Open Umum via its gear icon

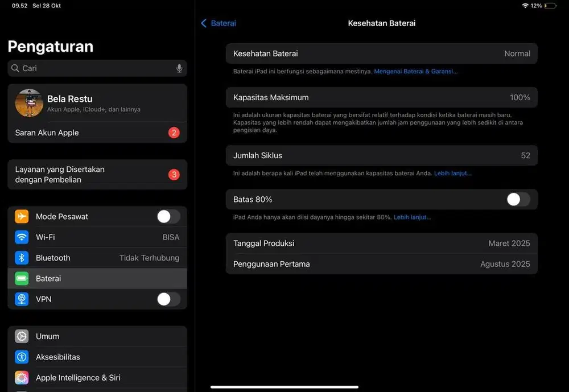pos(22,336)
